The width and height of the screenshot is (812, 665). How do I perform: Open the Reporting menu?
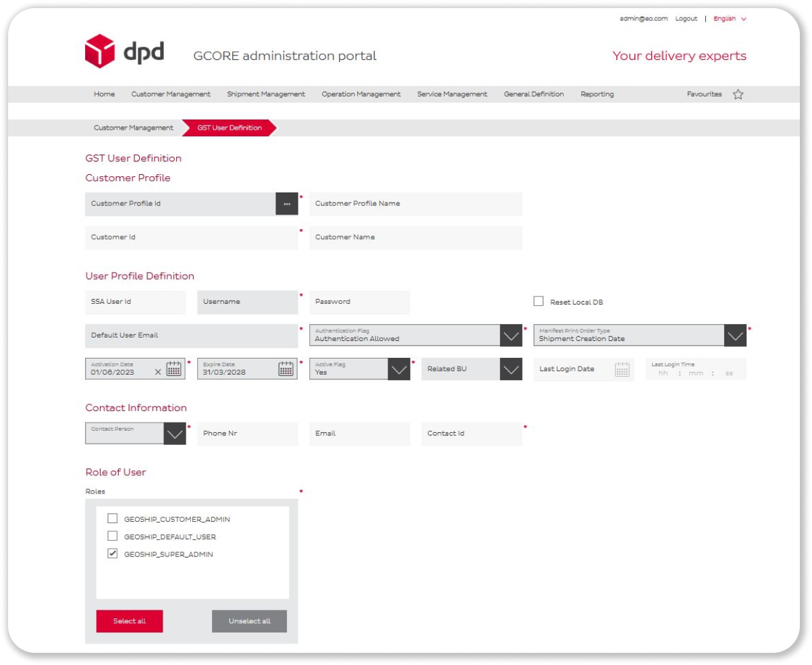(597, 95)
